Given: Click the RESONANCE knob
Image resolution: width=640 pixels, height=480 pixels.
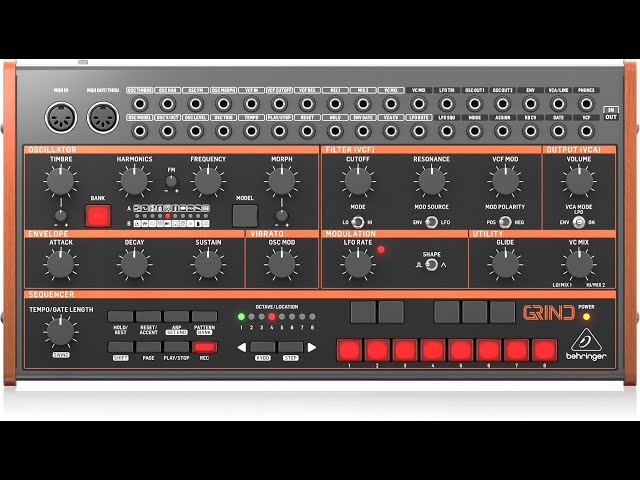Looking at the screenshot, I should [431, 181].
